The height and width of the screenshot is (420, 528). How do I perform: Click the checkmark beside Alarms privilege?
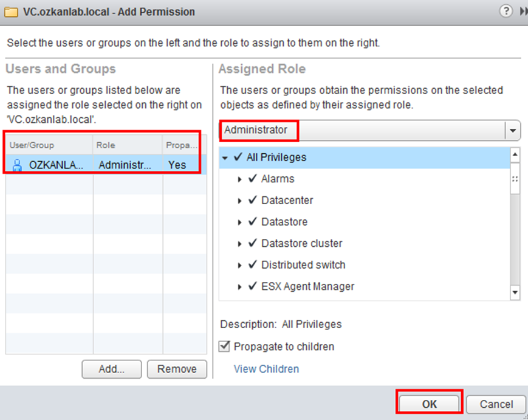(x=253, y=178)
